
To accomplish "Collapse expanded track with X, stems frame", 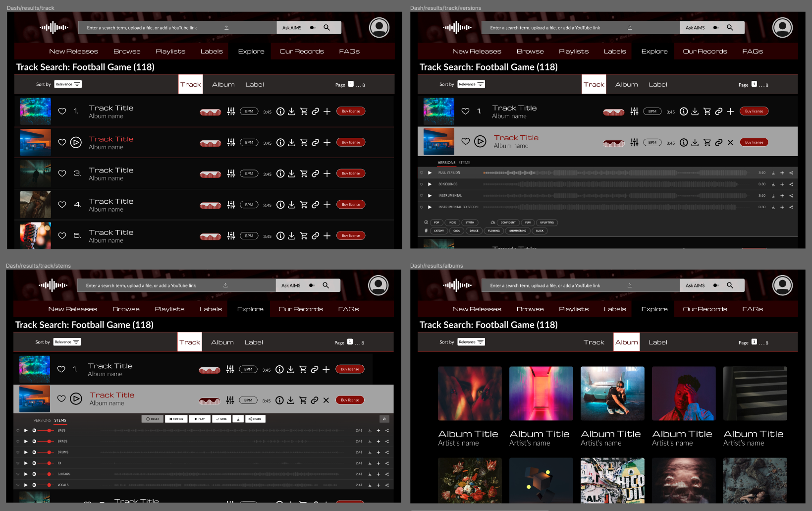I will tap(326, 400).
